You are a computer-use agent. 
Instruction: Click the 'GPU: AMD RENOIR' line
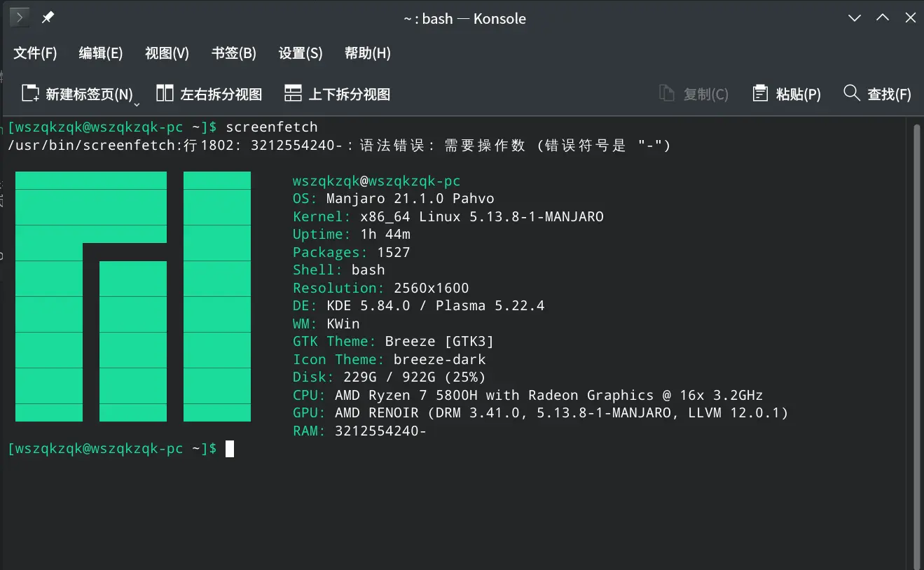(x=541, y=413)
